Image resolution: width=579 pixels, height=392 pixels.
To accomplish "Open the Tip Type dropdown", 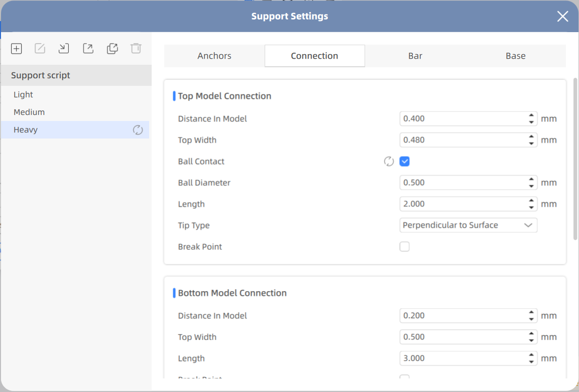I will 469,225.
